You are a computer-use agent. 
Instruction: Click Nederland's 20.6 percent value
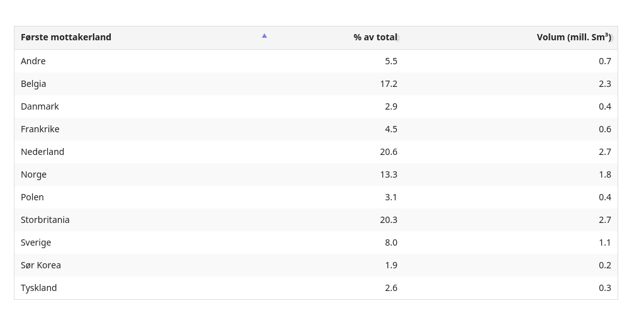[x=389, y=152]
